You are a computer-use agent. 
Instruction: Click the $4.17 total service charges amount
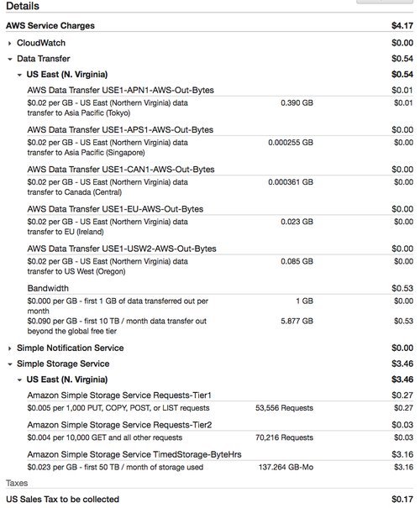(402, 25)
